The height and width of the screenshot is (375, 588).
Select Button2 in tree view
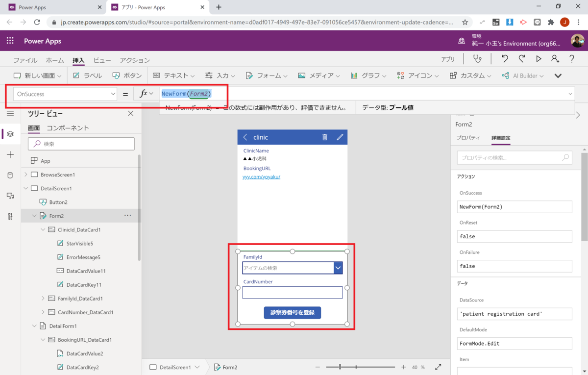[x=58, y=202]
